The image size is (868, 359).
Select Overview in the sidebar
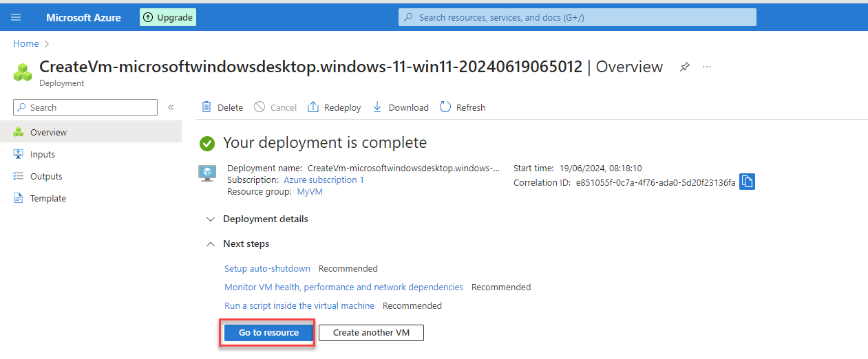[91, 132]
